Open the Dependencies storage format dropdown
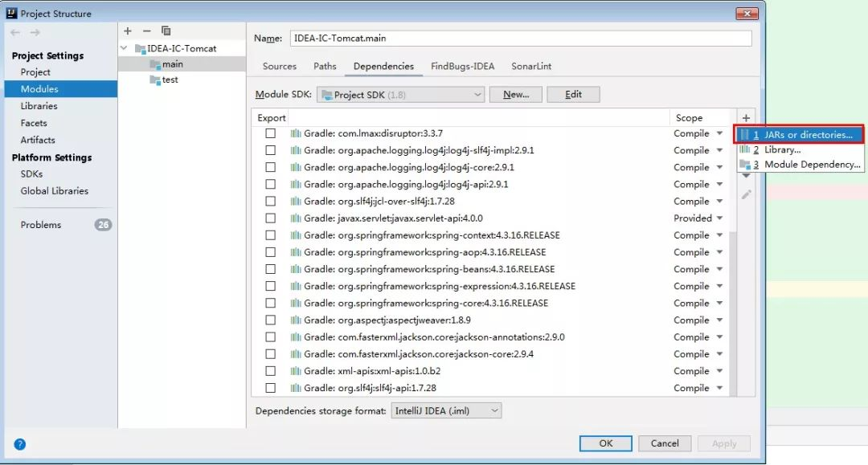Screen dimensions: 868x465 pos(446,411)
